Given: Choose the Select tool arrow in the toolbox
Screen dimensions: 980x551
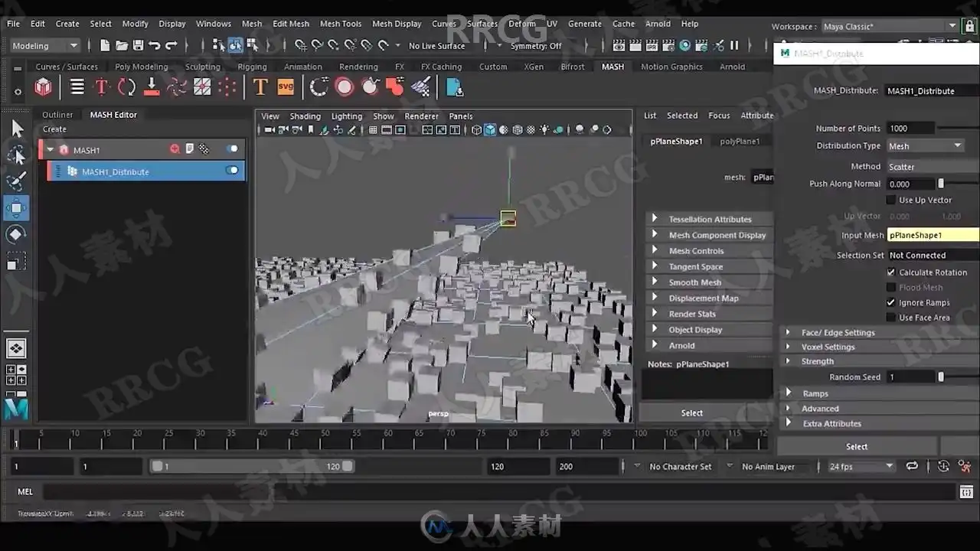Looking at the screenshot, I should [16, 129].
